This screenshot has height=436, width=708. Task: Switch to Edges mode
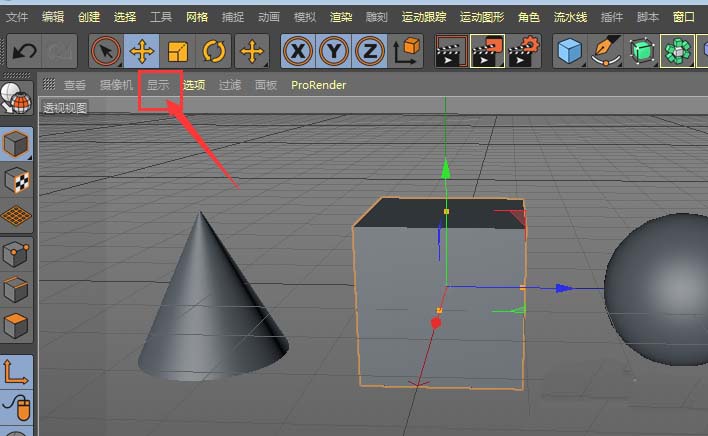[16, 290]
